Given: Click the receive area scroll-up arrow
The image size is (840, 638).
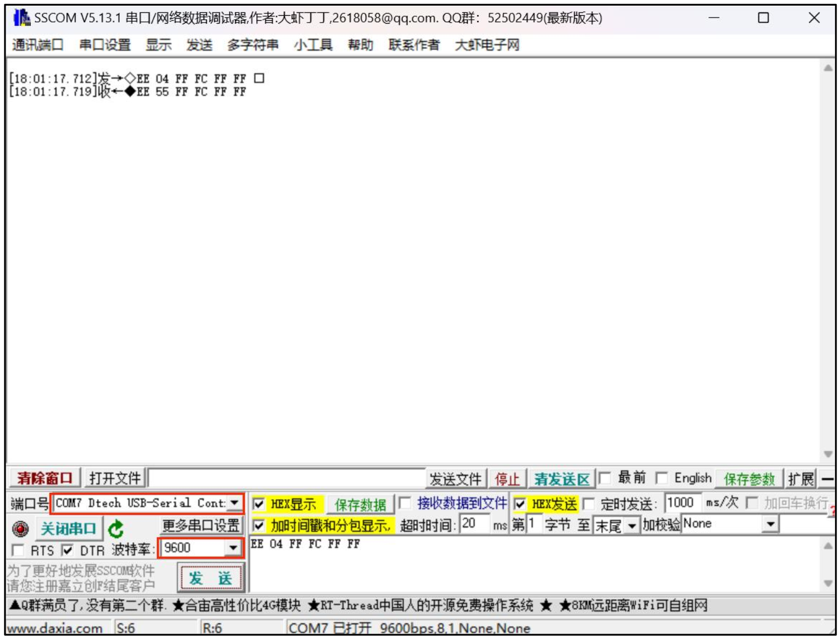Looking at the screenshot, I should [x=828, y=68].
